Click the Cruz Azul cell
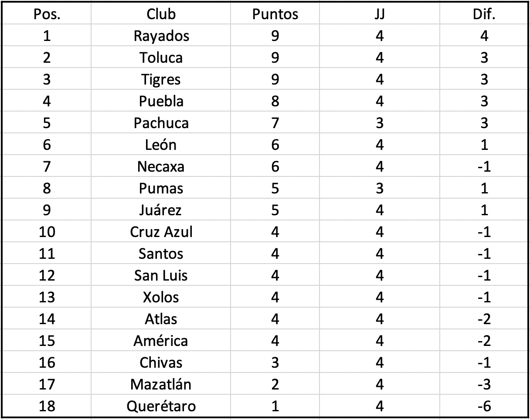This screenshot has height=420, width=530. click(161, 232)
